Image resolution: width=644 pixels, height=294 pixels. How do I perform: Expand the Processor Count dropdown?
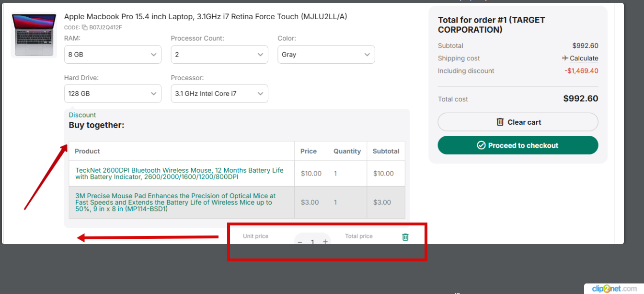coord(219,55)
